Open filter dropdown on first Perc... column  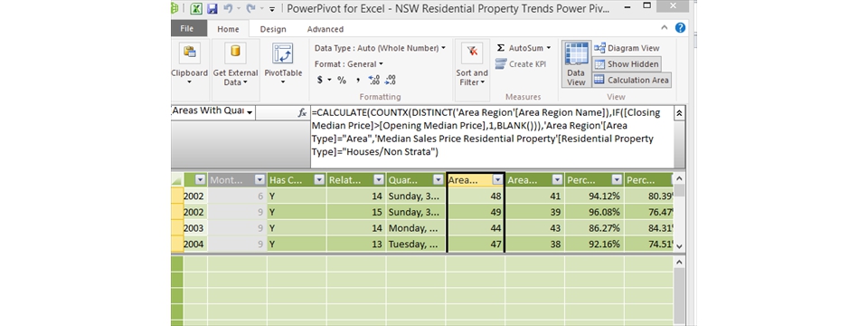coord(618,179)
